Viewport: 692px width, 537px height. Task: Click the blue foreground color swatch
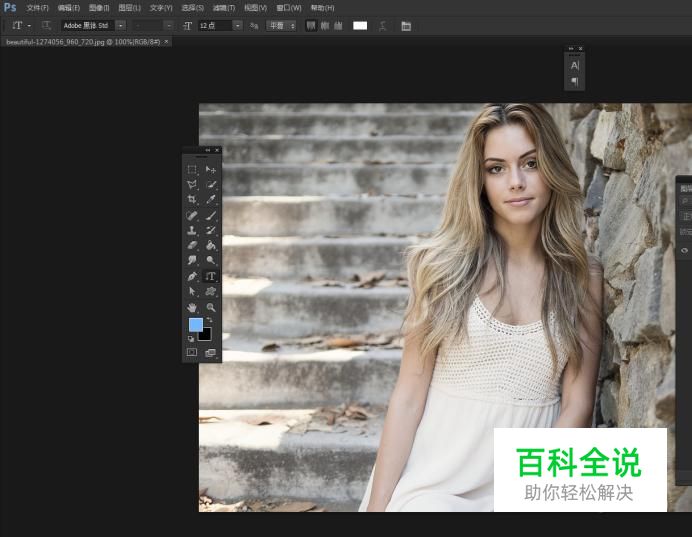(x=195, y=325)
